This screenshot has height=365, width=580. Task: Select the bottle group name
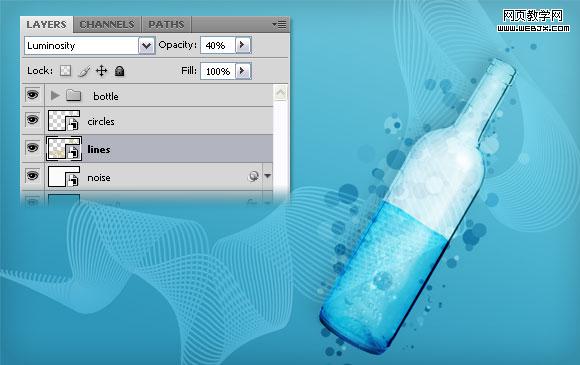click(106, 97)
